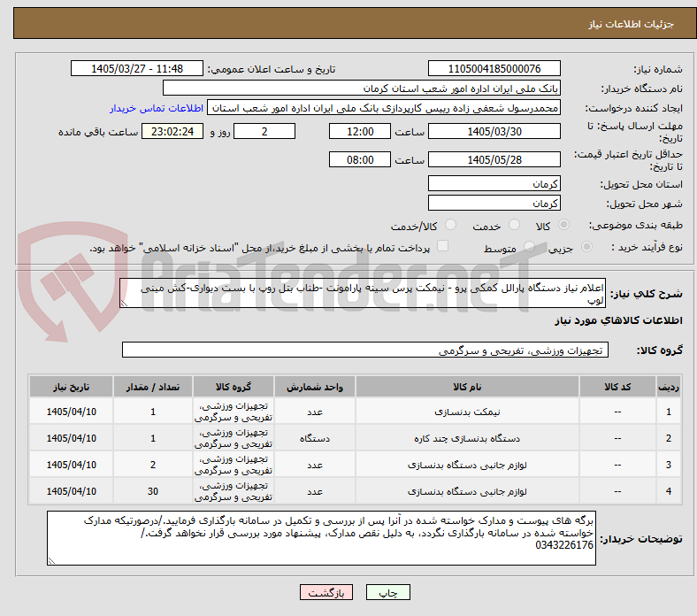Screen dimensions: 697x616
Task: Click the تعداد / مقدار column header
Action: (x=153, y=387)
